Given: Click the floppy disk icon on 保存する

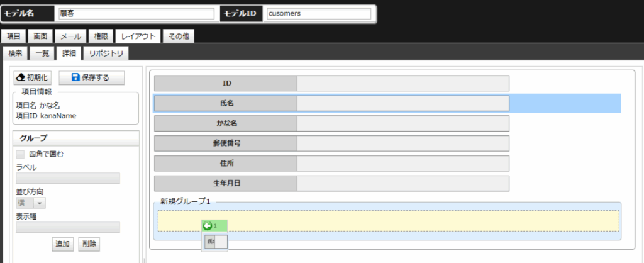Looking at the screenshot, I should tap(75, 77).
